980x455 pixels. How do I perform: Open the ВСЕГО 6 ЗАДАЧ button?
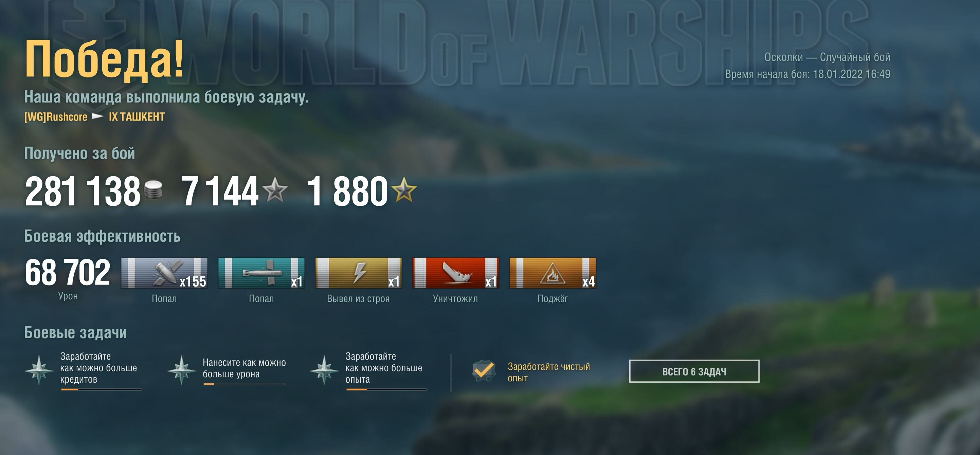click(694, 371)
